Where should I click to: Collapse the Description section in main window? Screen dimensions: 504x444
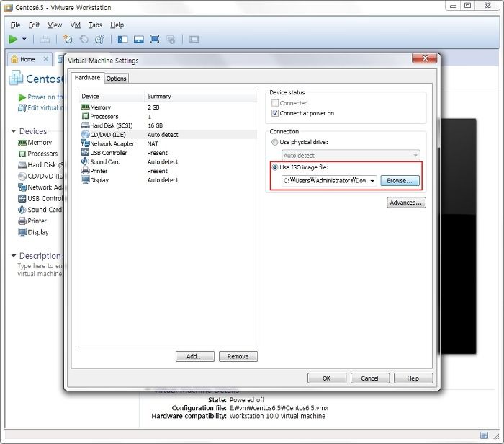point(14,256)
